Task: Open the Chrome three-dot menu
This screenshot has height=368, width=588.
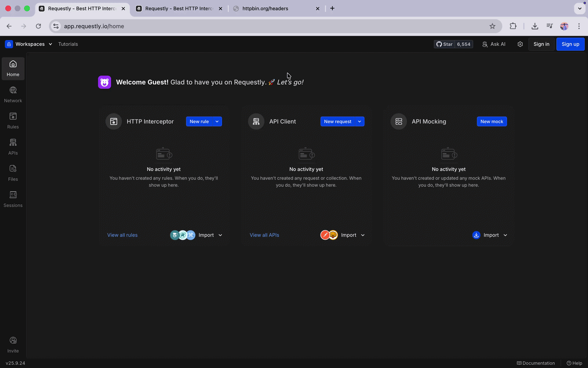Action: (579, 26)
